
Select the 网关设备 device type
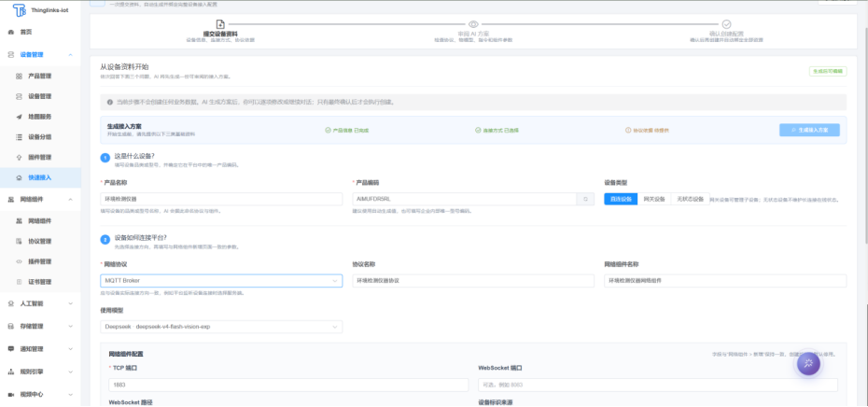tap(653, 200)
